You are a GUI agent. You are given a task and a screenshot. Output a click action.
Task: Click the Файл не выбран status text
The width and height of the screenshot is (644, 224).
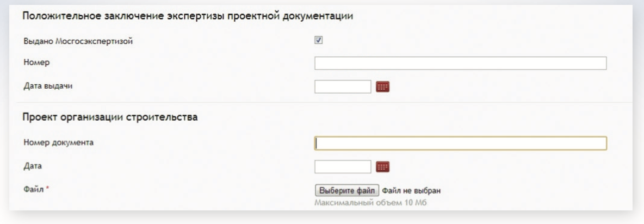(x=412, y=190)
